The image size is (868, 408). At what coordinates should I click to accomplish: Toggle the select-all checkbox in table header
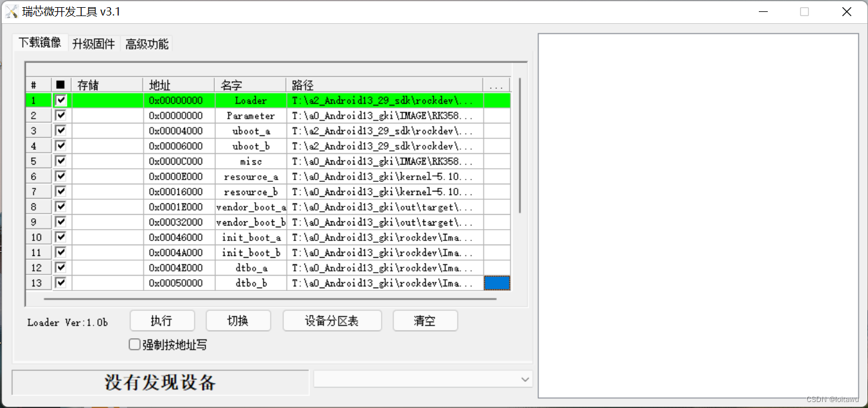pos(60,85)
